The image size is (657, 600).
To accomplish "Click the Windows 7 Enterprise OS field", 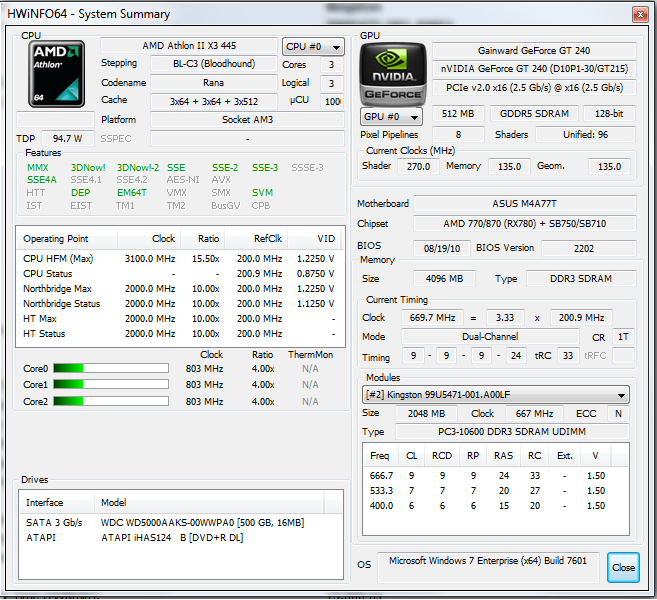I will (x=488, y=567).
